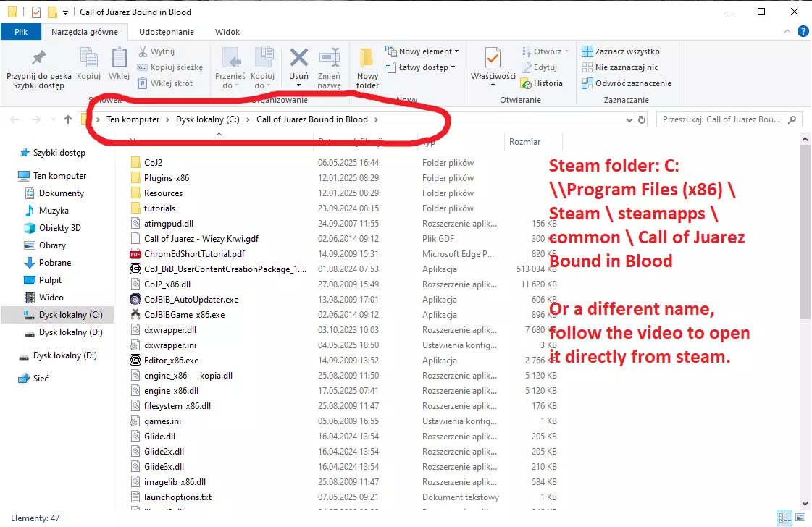Open Właściwości dropdown arrow
Viewport: 812px width, 527px height.
click(x=493, y=85)
